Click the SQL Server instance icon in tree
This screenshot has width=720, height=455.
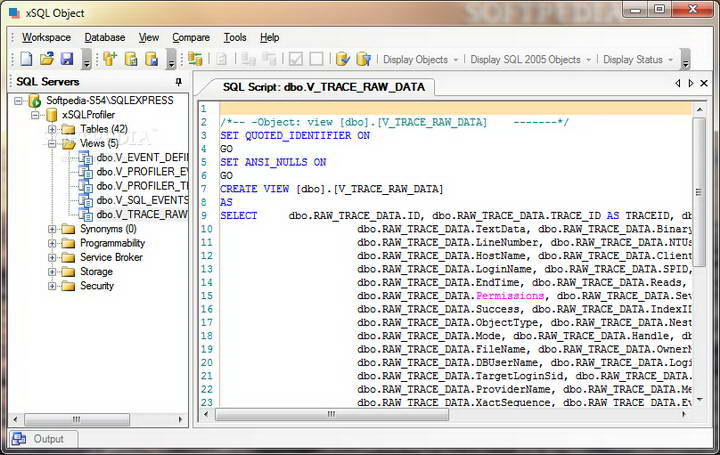coord(35,101)
